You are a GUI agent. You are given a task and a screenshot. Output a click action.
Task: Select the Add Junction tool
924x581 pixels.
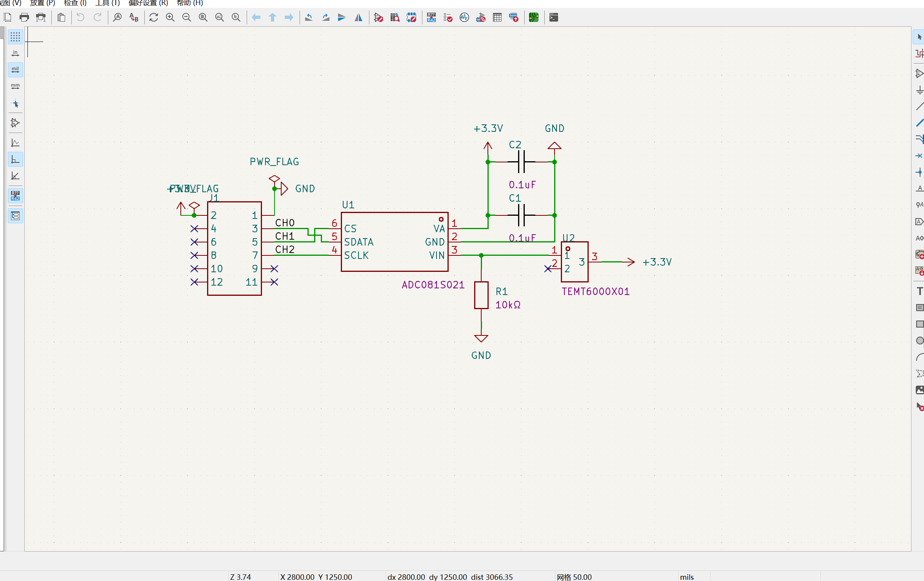click(x=919, y=172)
